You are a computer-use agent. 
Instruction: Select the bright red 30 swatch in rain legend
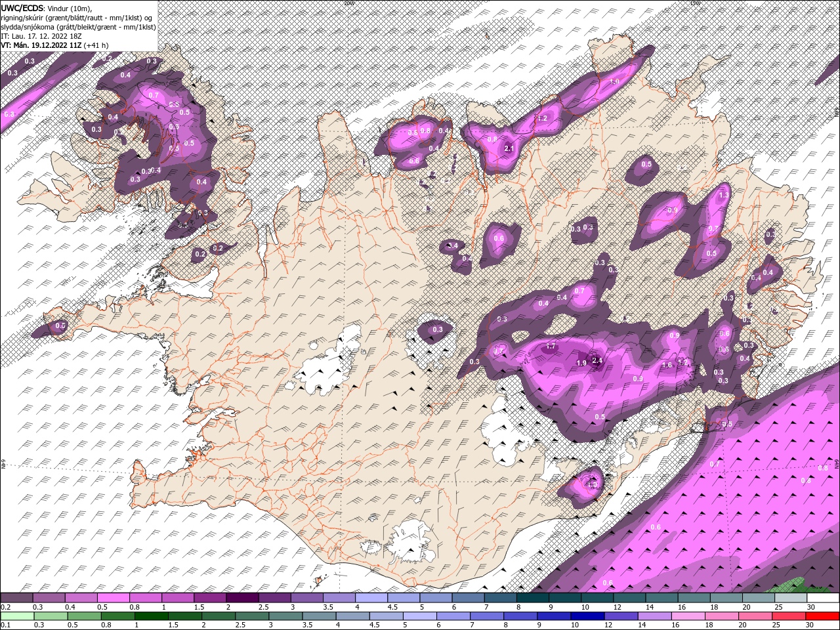click(822, 616)
